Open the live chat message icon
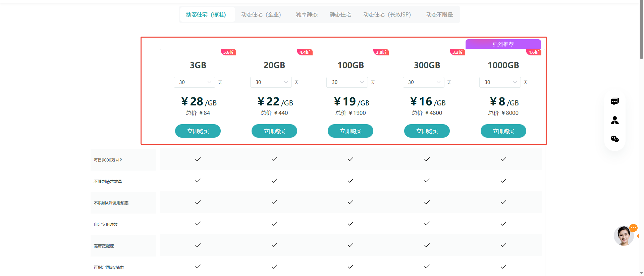Screen dimensions: 644x276 click(614, 101)
